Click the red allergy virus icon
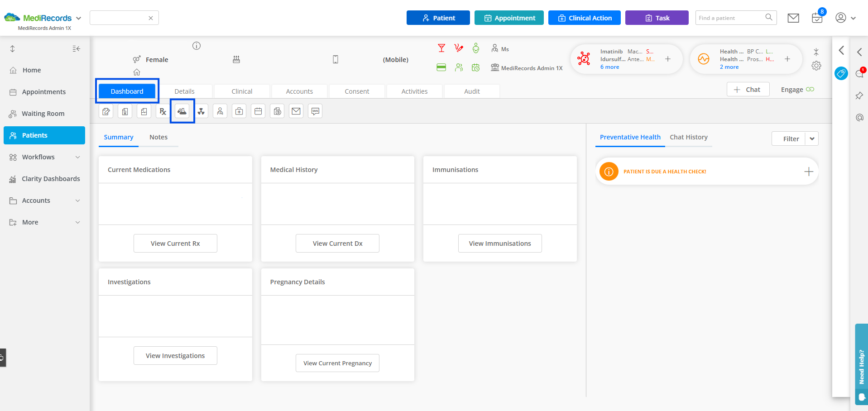 (584, 59)
